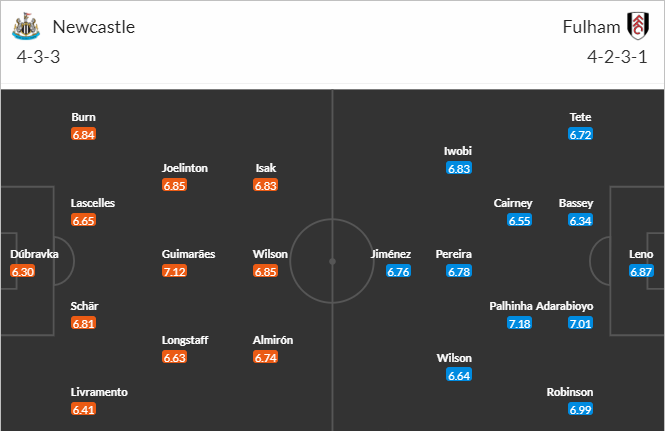Click Guimarães' 7.12 rating badge

click(x=174, y=272)
